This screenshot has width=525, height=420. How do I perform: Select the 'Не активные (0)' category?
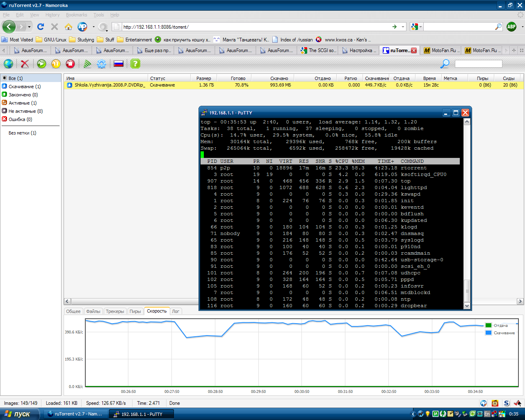tap(31, 111)
